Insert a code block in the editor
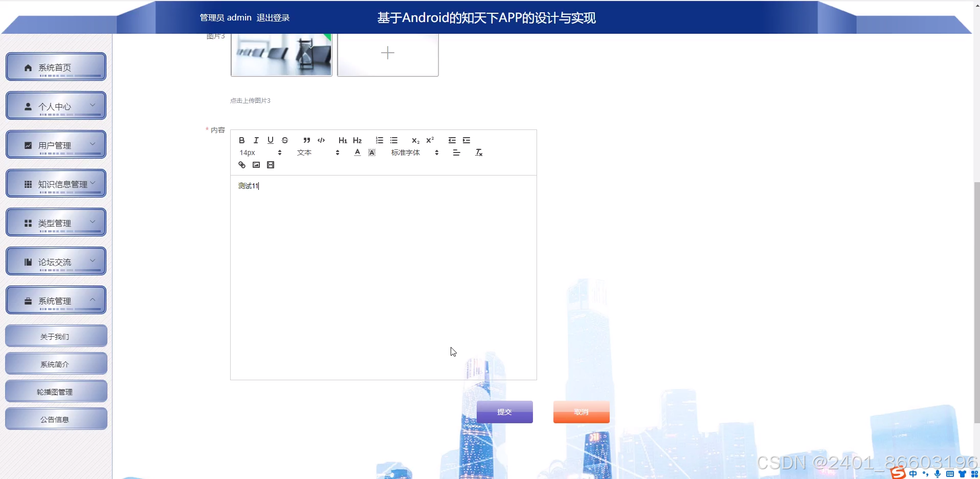 [x=321, y=140]
